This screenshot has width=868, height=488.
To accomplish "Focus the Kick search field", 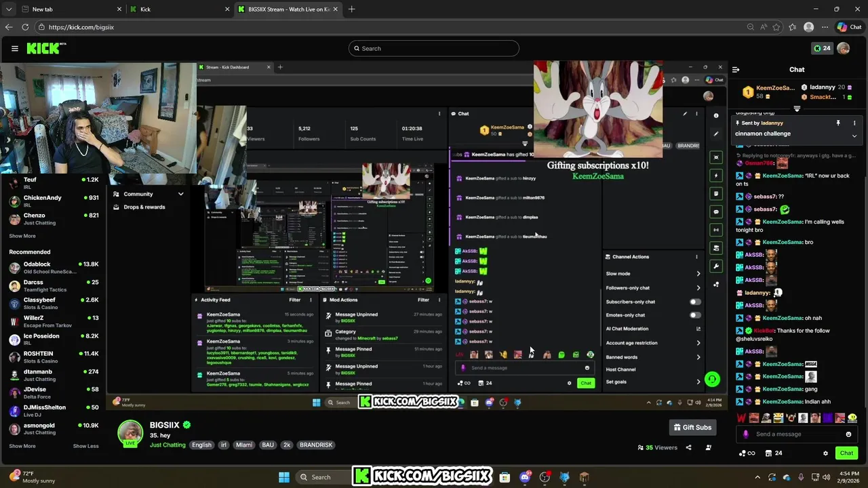I will coord(434,48).
